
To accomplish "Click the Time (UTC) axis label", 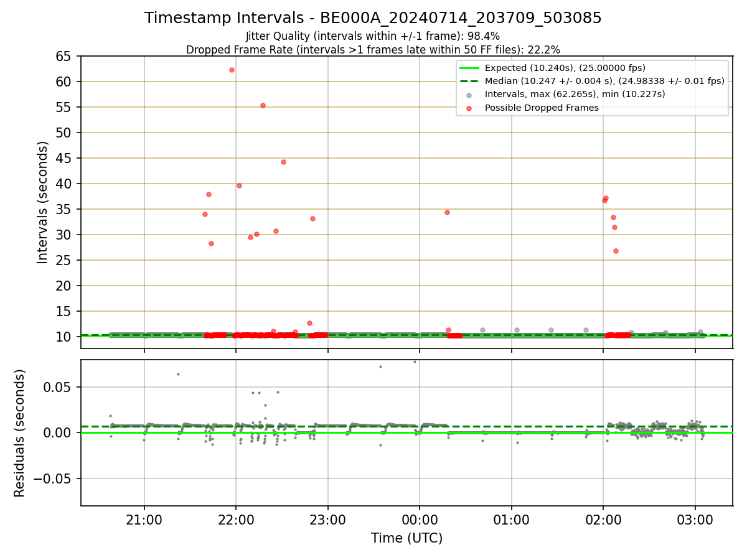I will [x=406, y=538].
